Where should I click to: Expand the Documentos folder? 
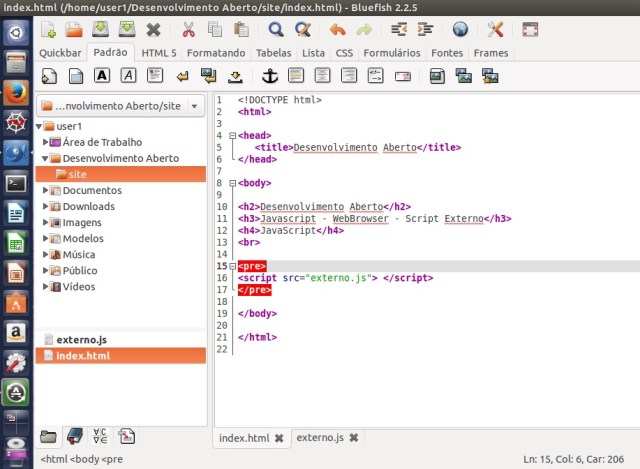pyautogui.click(x=46, y=191)
